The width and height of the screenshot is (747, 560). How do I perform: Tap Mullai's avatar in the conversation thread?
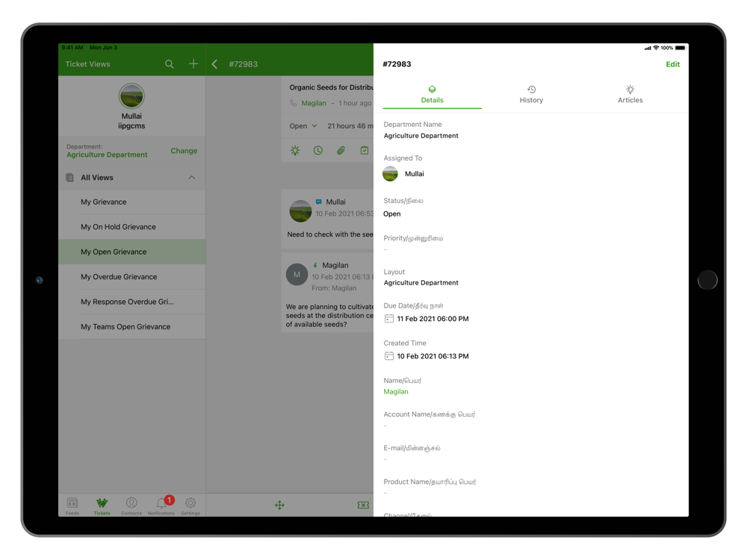coord(300,211)
